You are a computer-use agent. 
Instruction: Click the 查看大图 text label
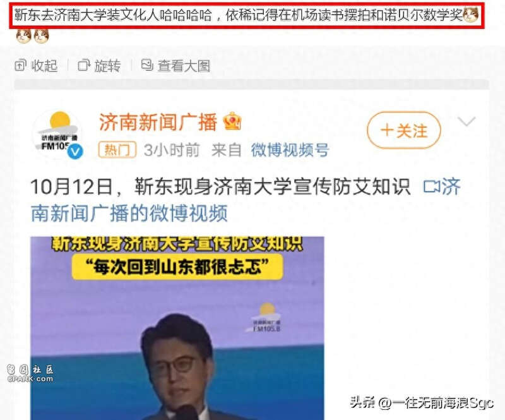[x=184, y=66]
